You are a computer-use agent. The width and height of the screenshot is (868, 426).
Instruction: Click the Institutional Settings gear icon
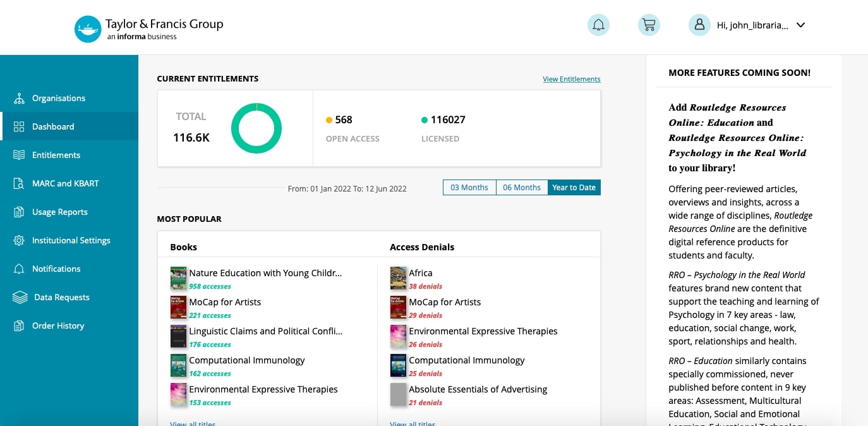pyautogui.click(x=19, y=241)
